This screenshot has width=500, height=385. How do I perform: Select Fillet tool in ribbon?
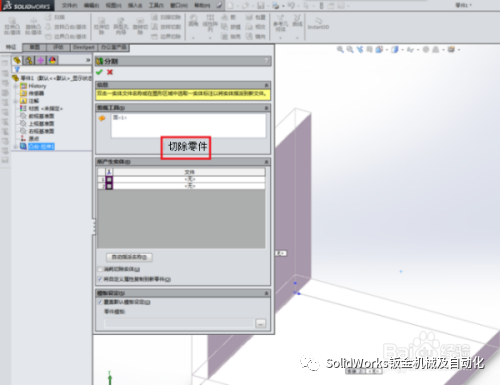[193, 21]
